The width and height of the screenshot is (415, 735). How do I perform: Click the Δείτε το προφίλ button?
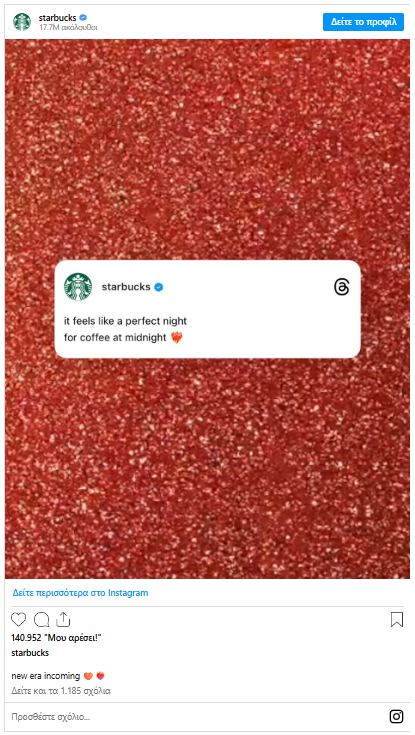[363, 22]
